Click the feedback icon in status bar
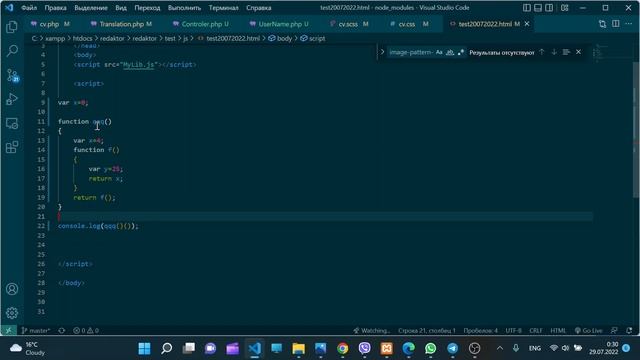 [x=614, y=330]
